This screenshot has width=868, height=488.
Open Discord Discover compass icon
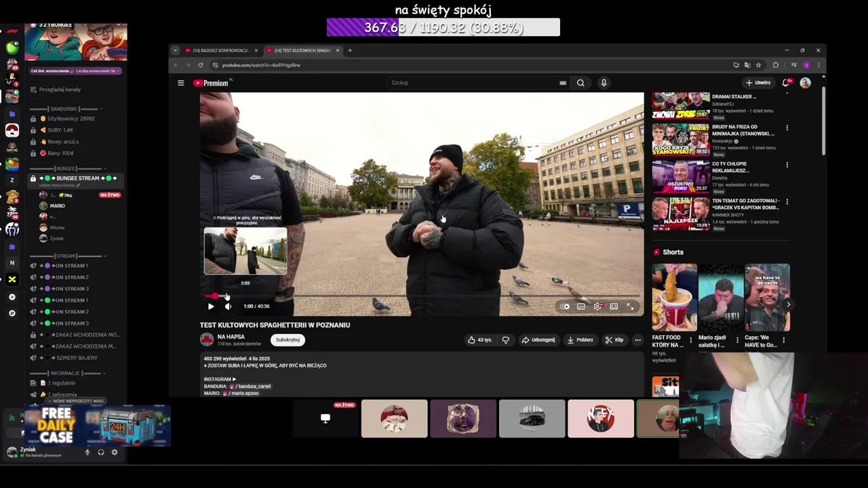pos(12,313)
